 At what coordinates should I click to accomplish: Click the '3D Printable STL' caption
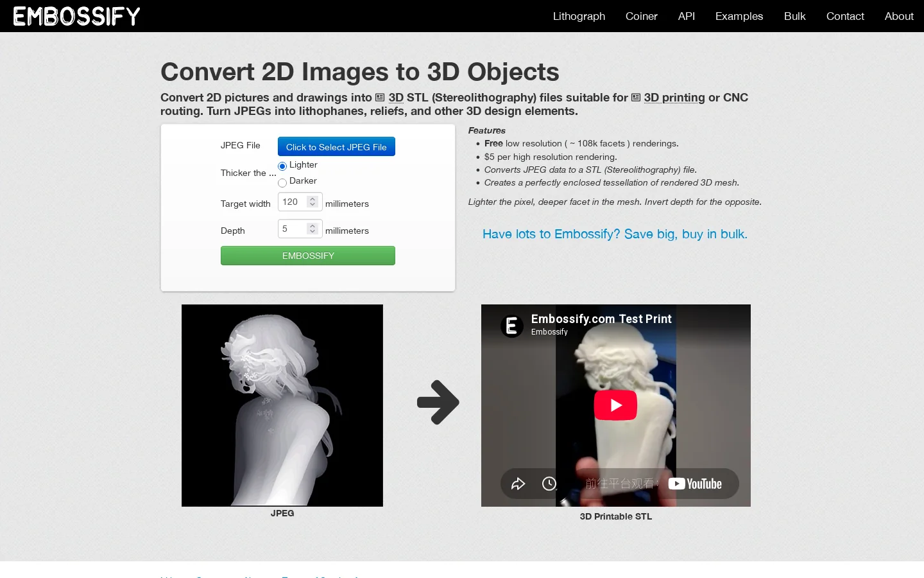pyautogui.click(x=616, y=516)
